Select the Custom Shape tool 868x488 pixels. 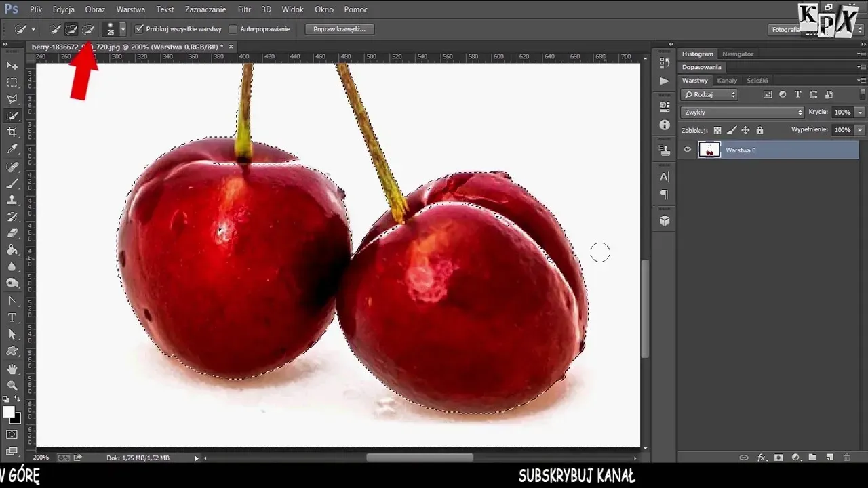point(12,351)
